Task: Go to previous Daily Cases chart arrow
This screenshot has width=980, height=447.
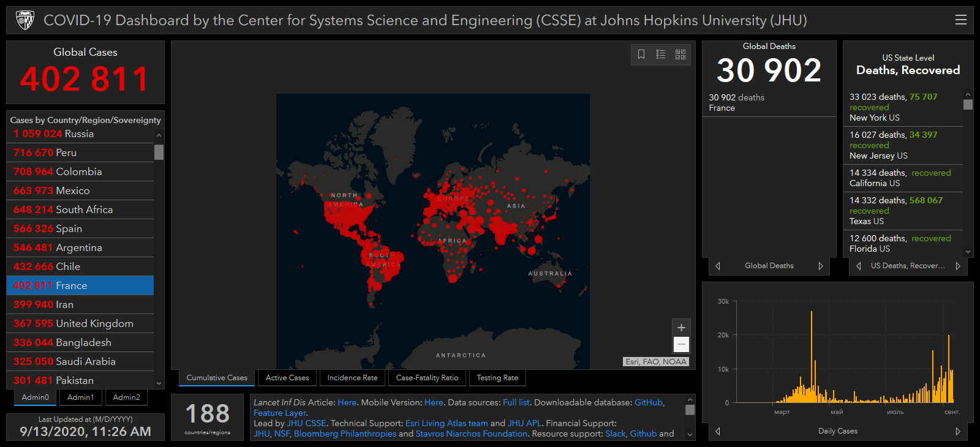Action: (718, 431)
